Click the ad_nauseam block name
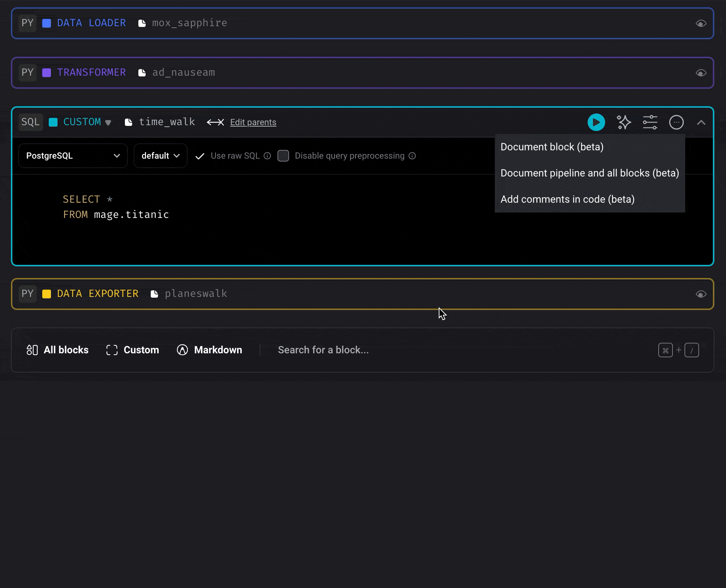 click(184, 72)
